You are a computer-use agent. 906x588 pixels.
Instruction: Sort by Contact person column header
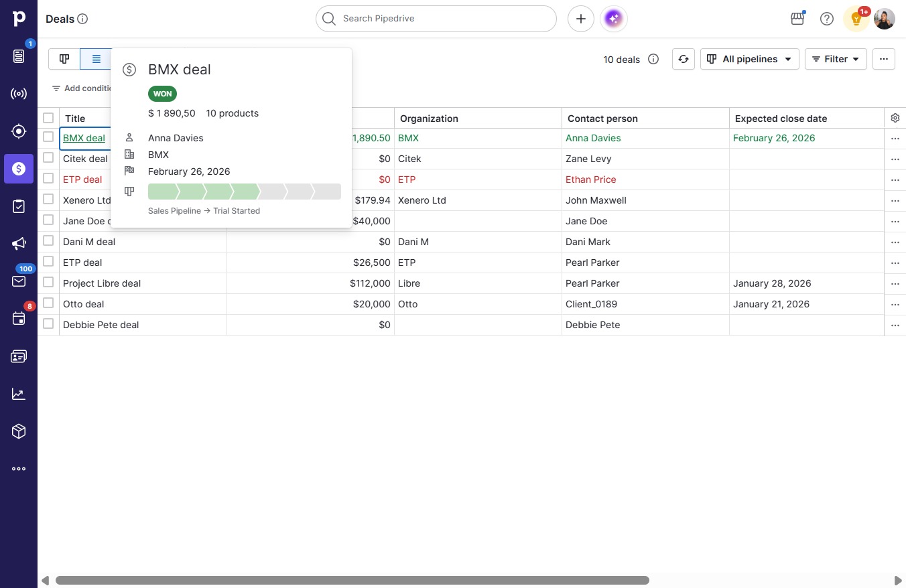(x=602, y=119)
